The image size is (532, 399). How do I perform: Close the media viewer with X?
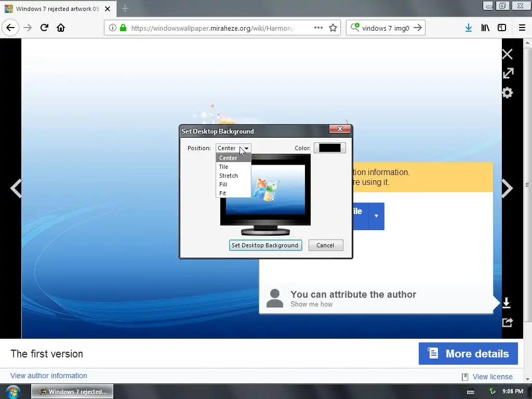pos(507,54)
